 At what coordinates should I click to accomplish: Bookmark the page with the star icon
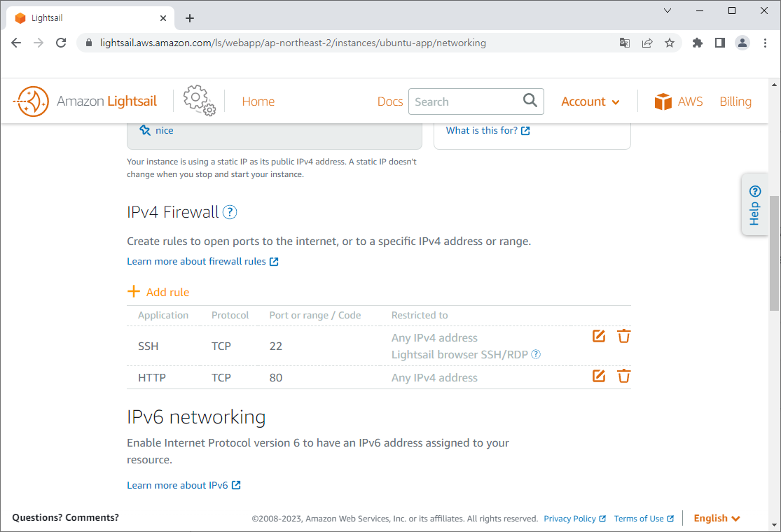pyautogui.click(x=670, y=43)
